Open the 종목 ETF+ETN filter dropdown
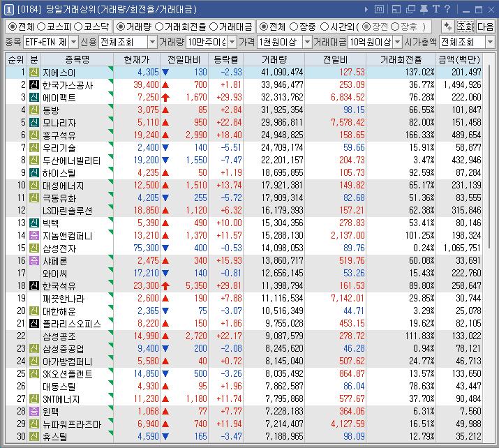Image resolution: width=499 pixels, height=448 pixels. point(73,42)
